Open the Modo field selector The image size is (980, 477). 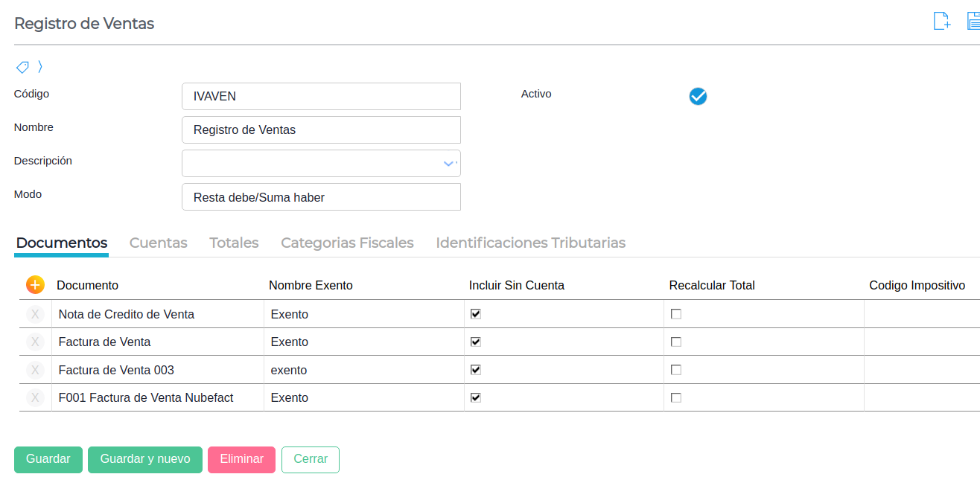point(321,197)
